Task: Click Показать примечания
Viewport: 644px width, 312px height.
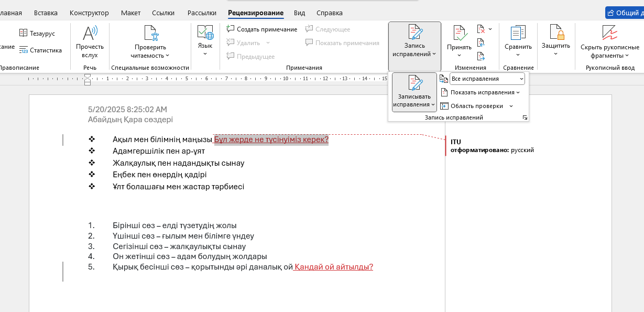Action: pyautogui.click(x=342, y=42)
